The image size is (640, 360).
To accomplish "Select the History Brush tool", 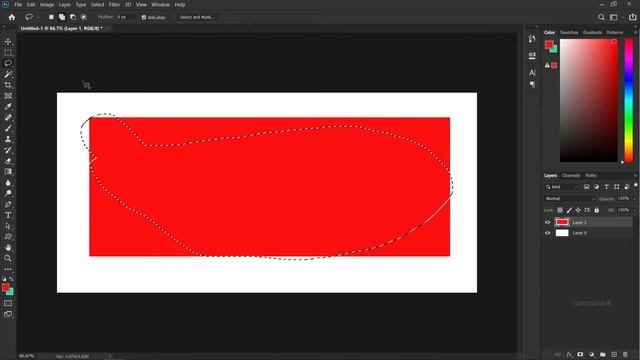I will point(8,150).
